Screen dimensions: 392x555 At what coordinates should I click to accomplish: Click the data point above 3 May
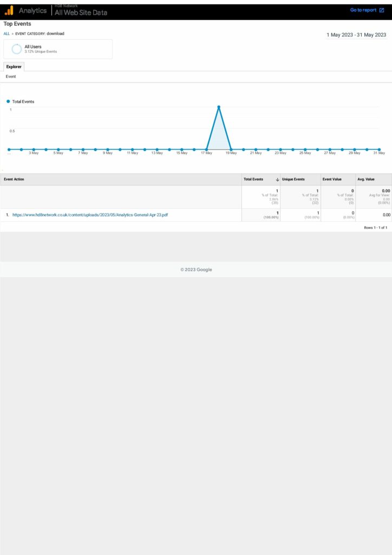click(34, 149)
